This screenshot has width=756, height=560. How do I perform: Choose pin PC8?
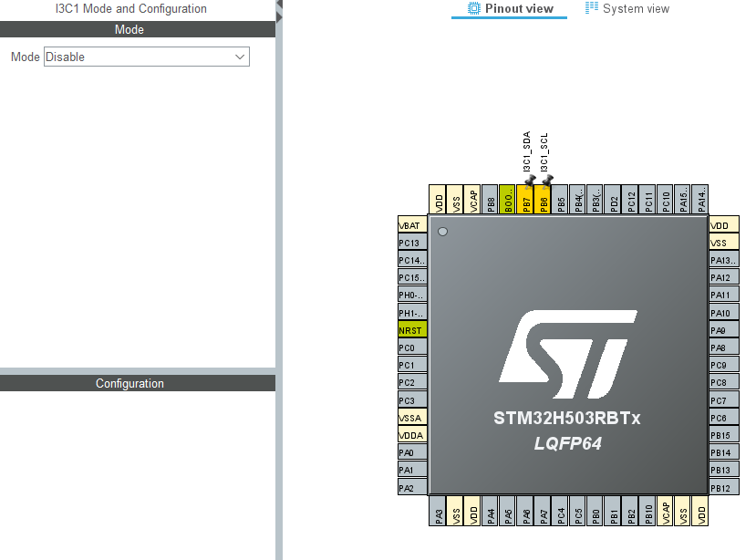724,382
